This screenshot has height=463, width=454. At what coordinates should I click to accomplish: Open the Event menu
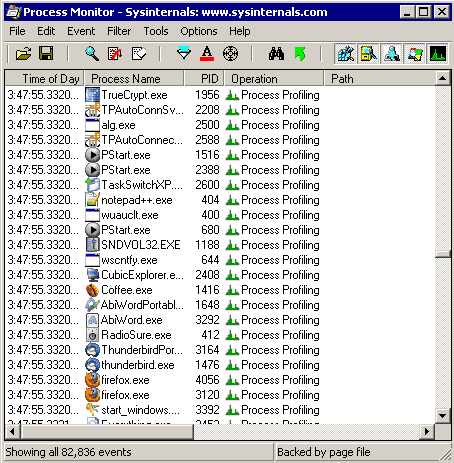click(x=81, y=31)
